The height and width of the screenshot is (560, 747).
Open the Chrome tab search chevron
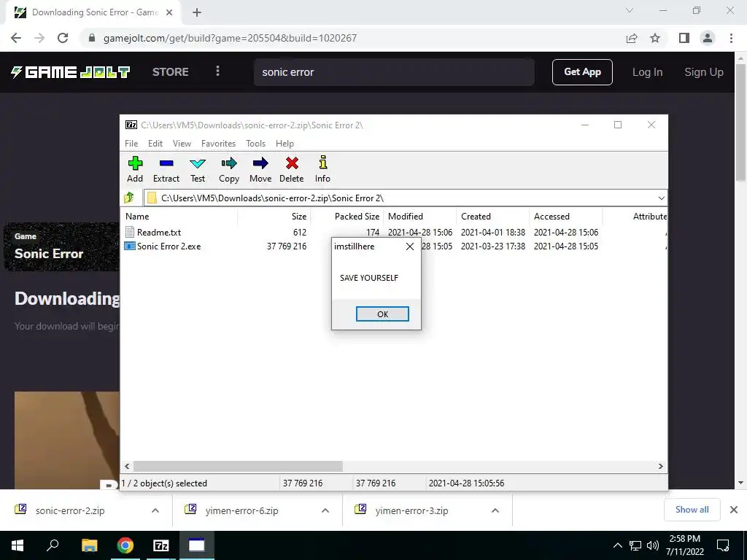point(630,10)
